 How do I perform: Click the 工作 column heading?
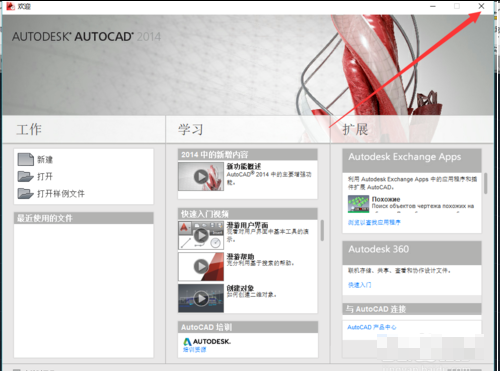tap(29, 129)
